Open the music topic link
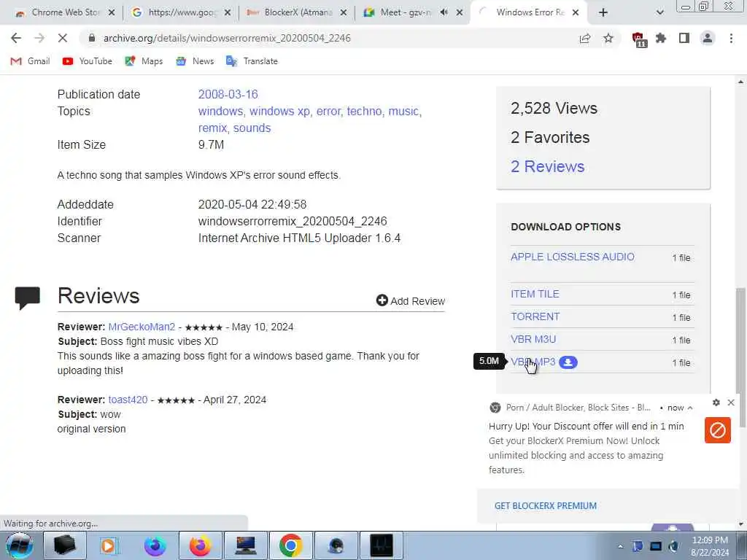 403,111
